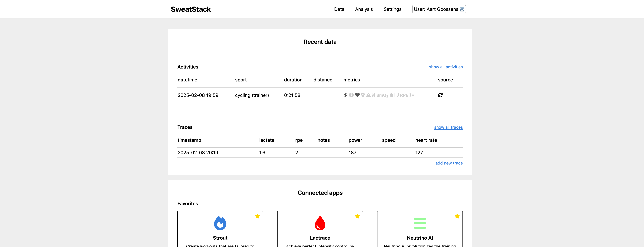
Task: Toggle the favorite star on Neutrino AI card
Action: coord(457,216)
